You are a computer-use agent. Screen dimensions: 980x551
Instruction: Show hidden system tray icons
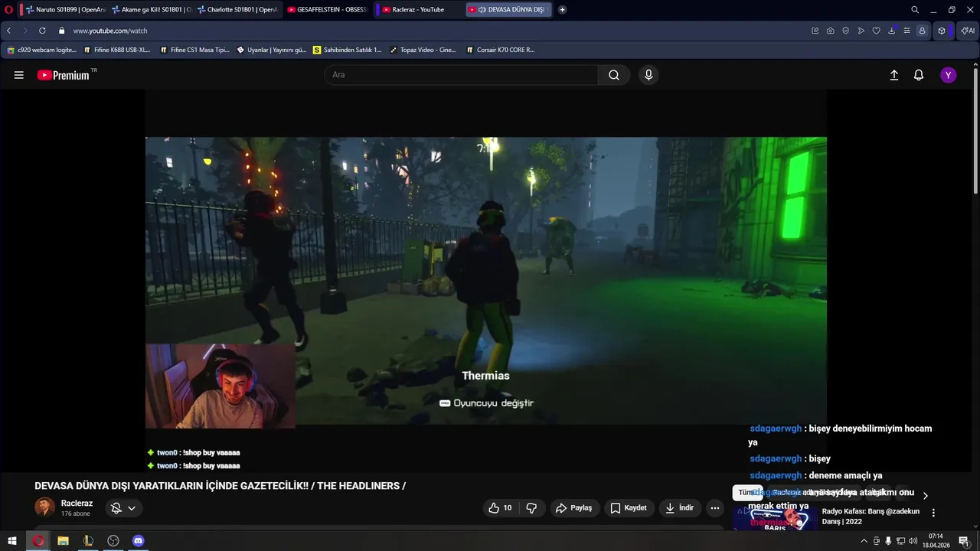tap(864, 541)
